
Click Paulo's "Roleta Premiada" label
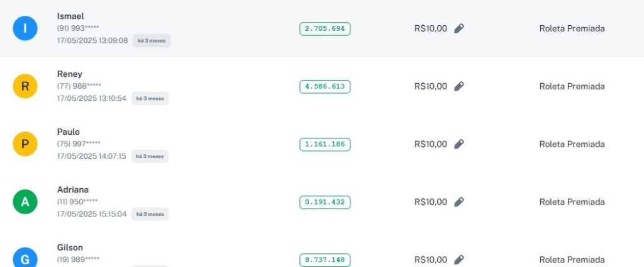pos(572,144)
